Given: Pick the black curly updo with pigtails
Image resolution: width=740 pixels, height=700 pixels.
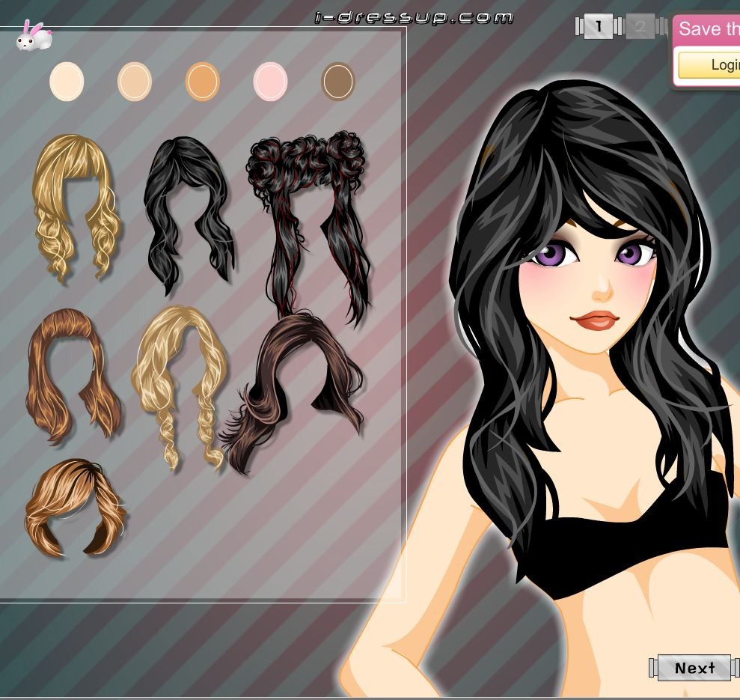Looking at the screenshot, I should coord(308,217).
